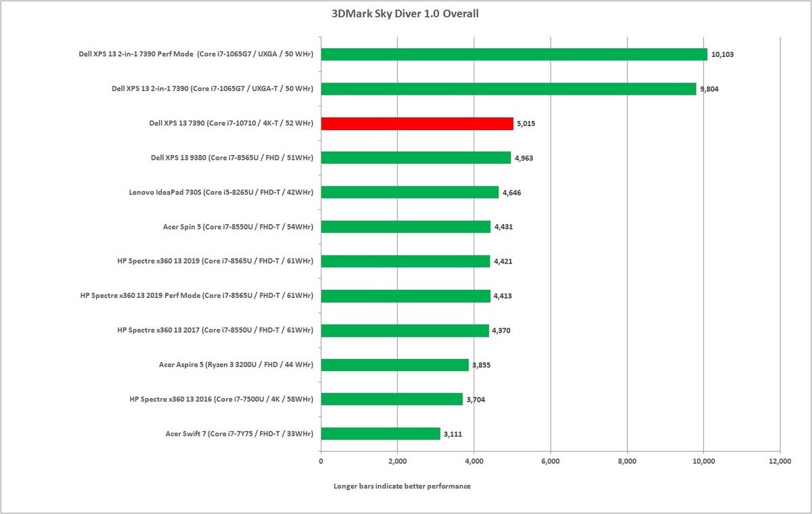The width and height of the screenshot is (812, 514).
Task: Click the 3,111 data label
Action: 454,433
